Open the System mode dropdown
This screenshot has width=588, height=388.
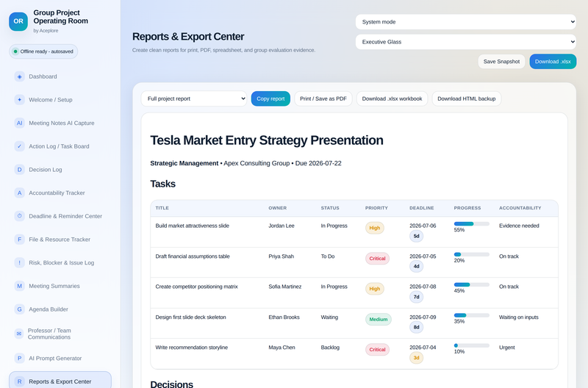(466, 22)
